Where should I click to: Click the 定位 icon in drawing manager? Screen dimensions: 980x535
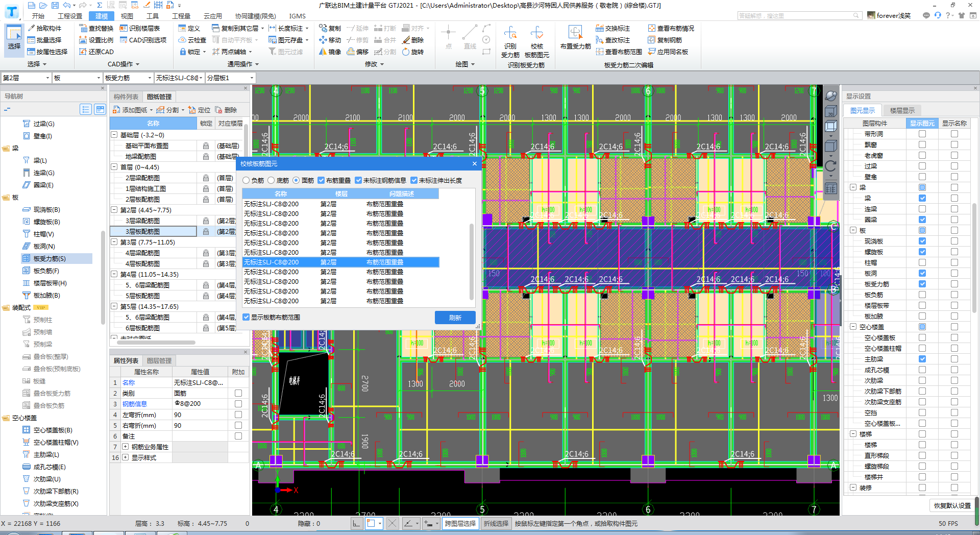click(x=192, y=110)
